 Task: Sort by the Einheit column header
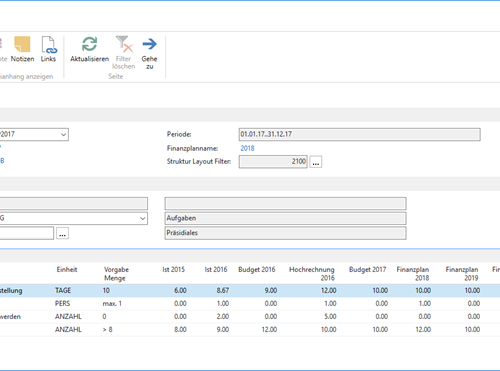click(67, 269)
